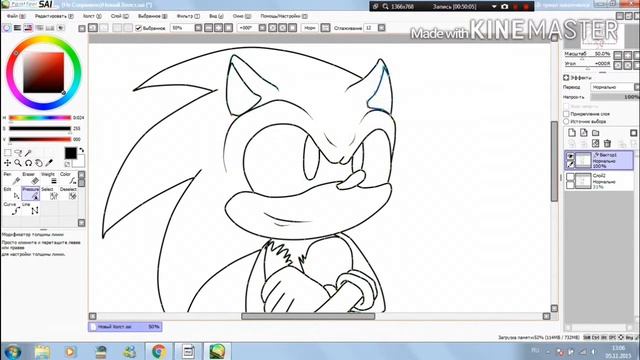Adjust the H hue slider
This screenshot has width=640, height=360.
coord(40,118)
